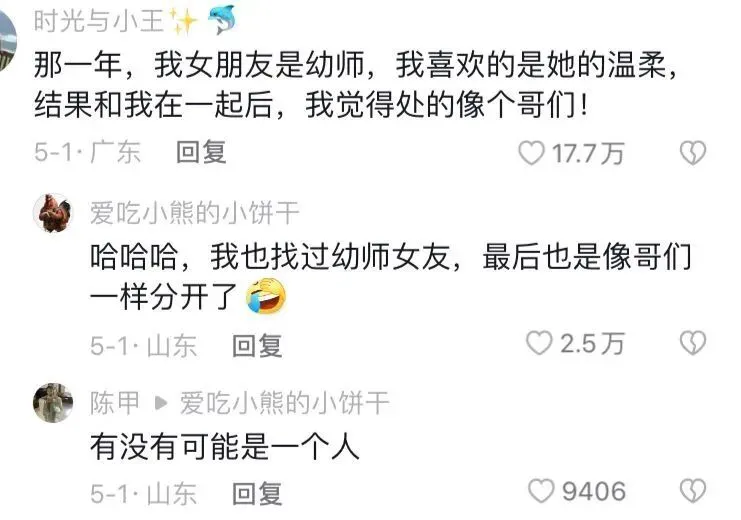Select comment text 有没有可能是一个人
741x520 pixels.
225,446
